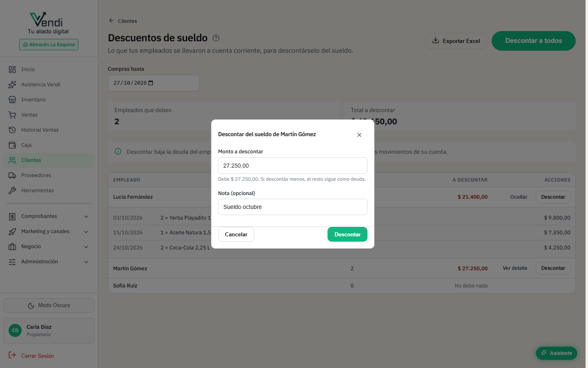This screenshot has width=588, height=368.
Task: Click the Ventas cart icon
Action: click(x=12, y=115)
